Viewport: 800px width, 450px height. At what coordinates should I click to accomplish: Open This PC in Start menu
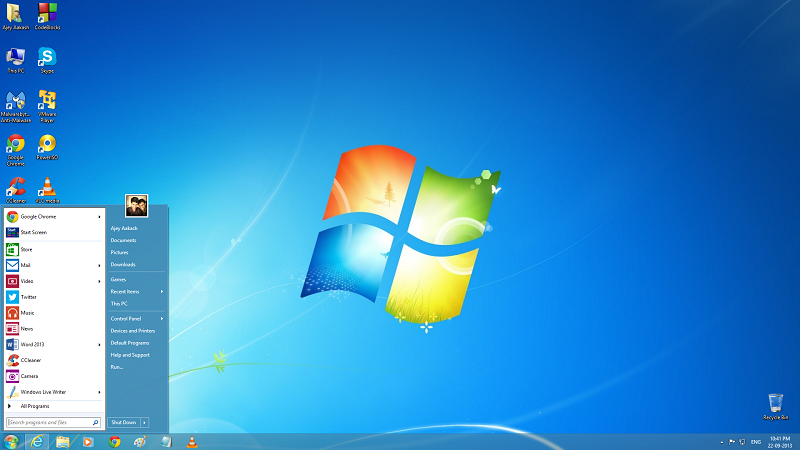click(119, 304)
